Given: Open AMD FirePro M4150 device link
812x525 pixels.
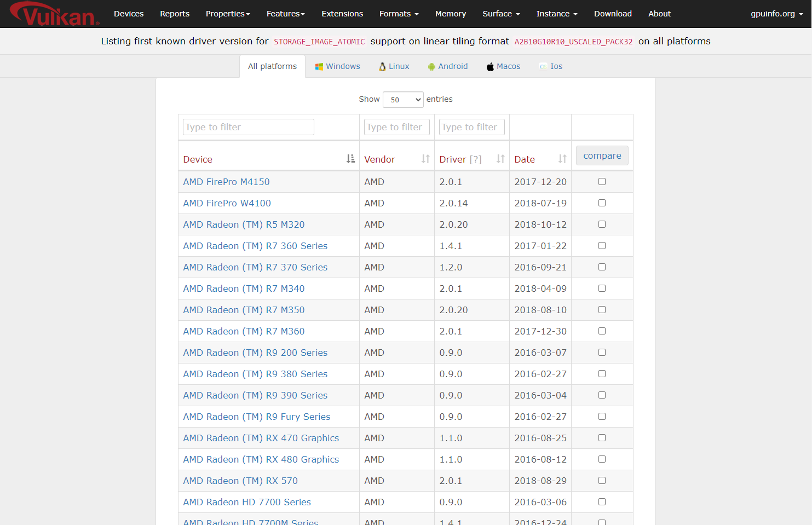Looking at the screenshot, I should click(226, 182).
